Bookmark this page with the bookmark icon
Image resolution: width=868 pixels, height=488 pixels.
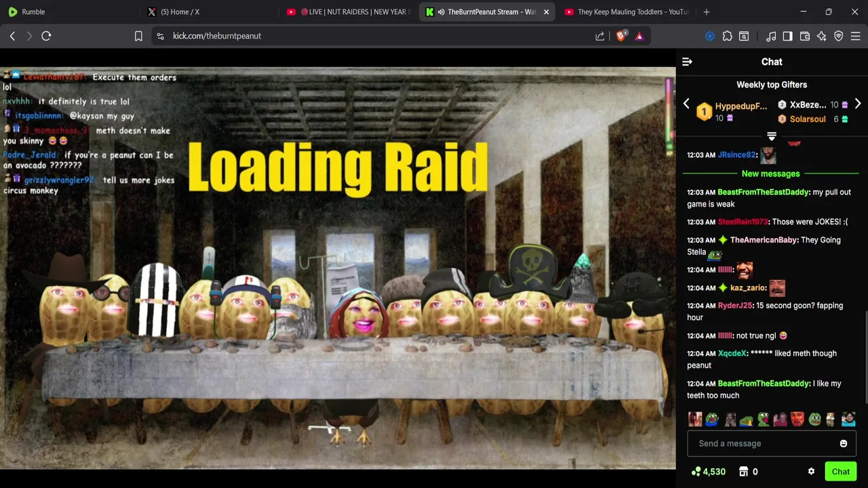click(x=138, y=36)
